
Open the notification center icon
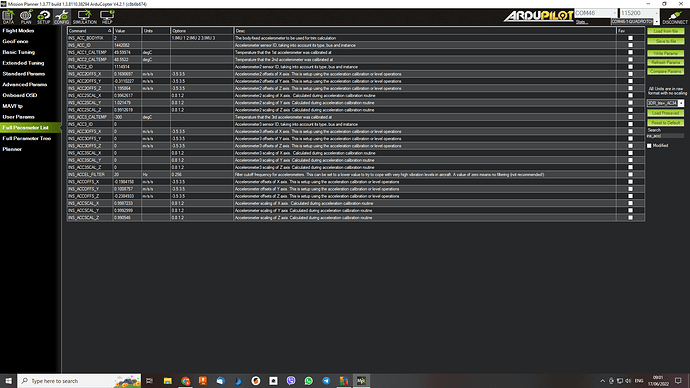pos(678,381)
